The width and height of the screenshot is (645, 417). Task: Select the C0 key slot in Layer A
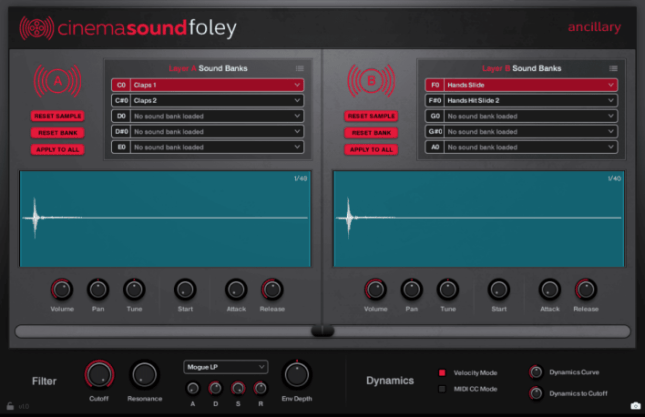(121, 85)
